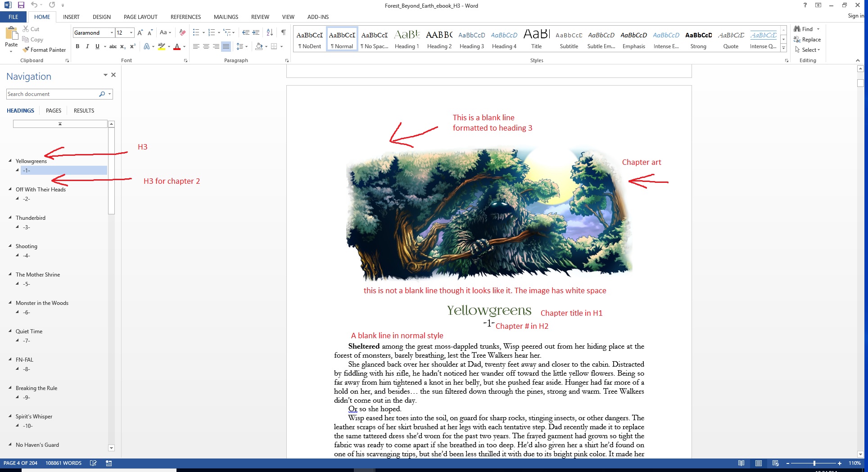Switch to the REVIEW ribbon tab
The height and width of the screenshot is (472, 868).
260,17
